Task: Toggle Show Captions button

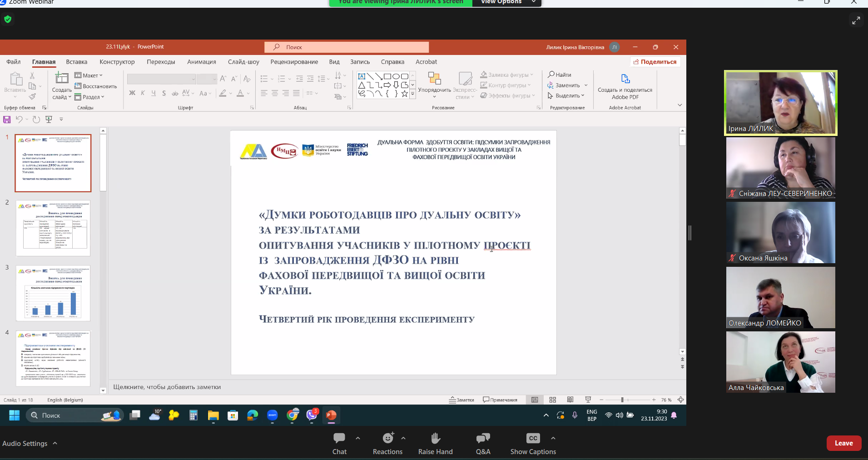Action: [x=533, y=443]
